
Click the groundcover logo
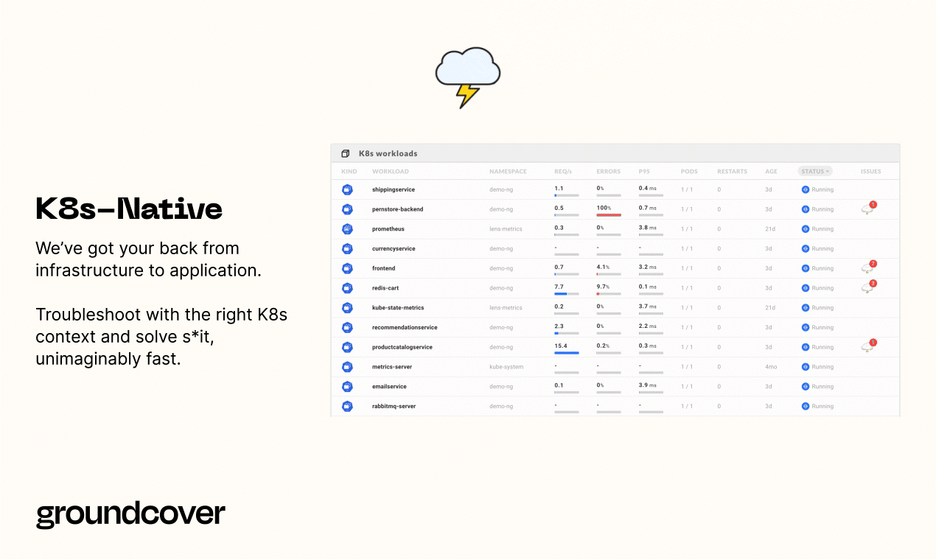[130, 514]
